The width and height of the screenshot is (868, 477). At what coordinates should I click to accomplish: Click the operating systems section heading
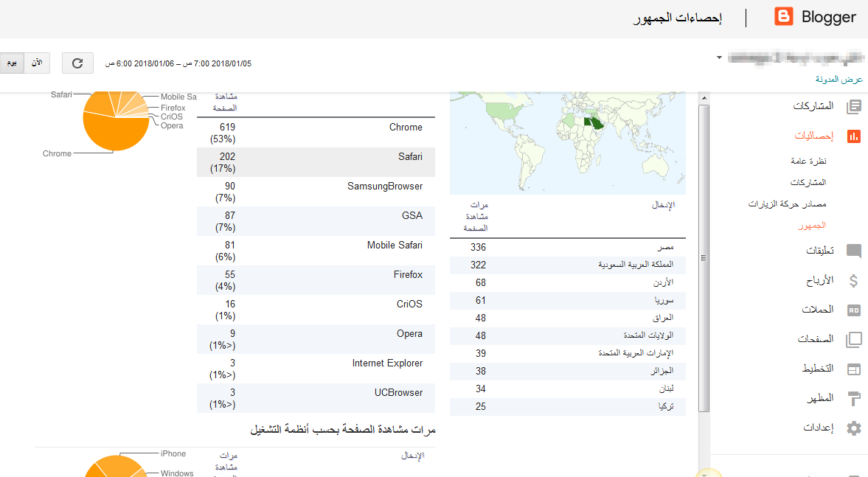pos(343,429)
